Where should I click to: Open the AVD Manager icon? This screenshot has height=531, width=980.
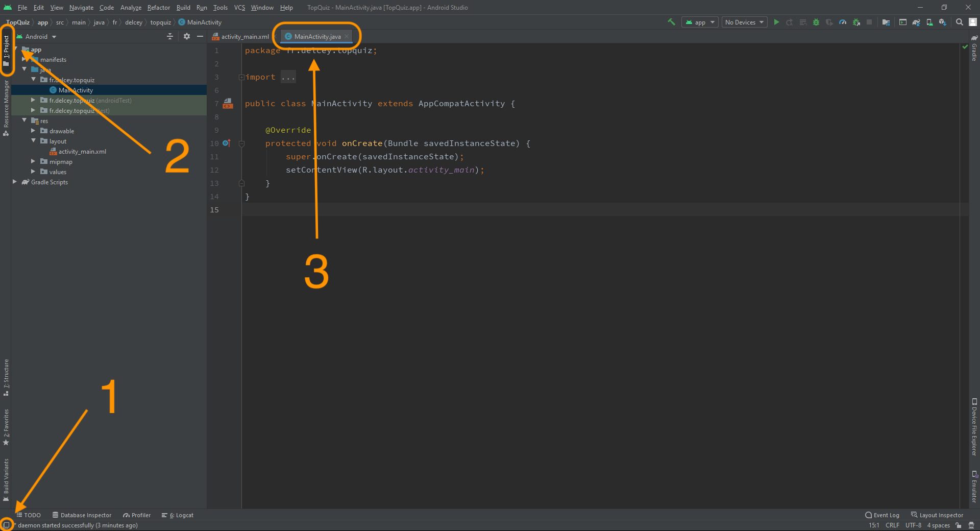point(929,22)
